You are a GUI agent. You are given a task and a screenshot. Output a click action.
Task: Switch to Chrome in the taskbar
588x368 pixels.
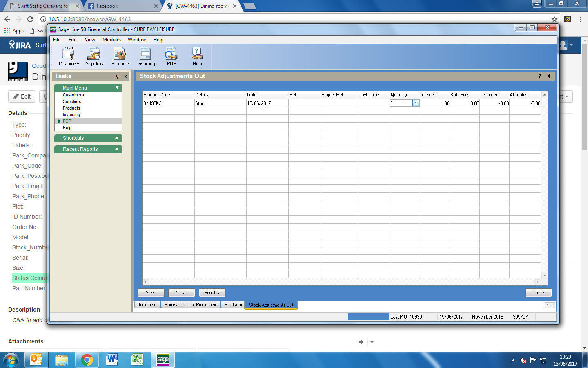click(87, 360)
